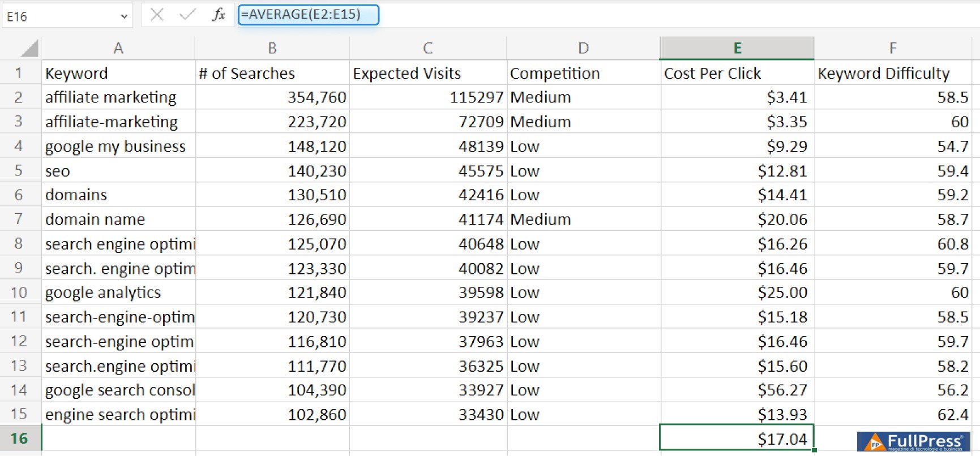980x456 pixels.
Task: Select the 'domains' keyword cell
Action: point(118,195)
